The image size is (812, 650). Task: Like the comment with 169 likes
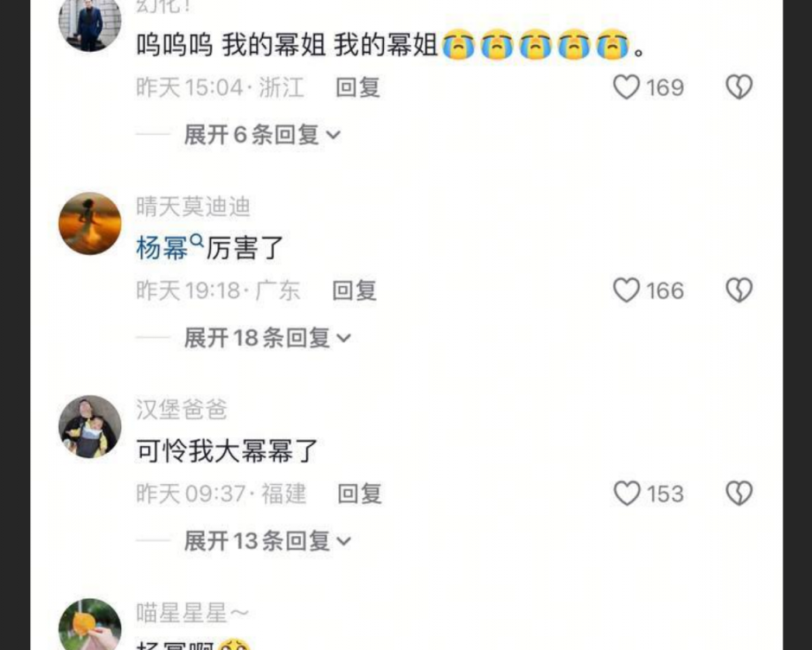(x=626, y=87)
